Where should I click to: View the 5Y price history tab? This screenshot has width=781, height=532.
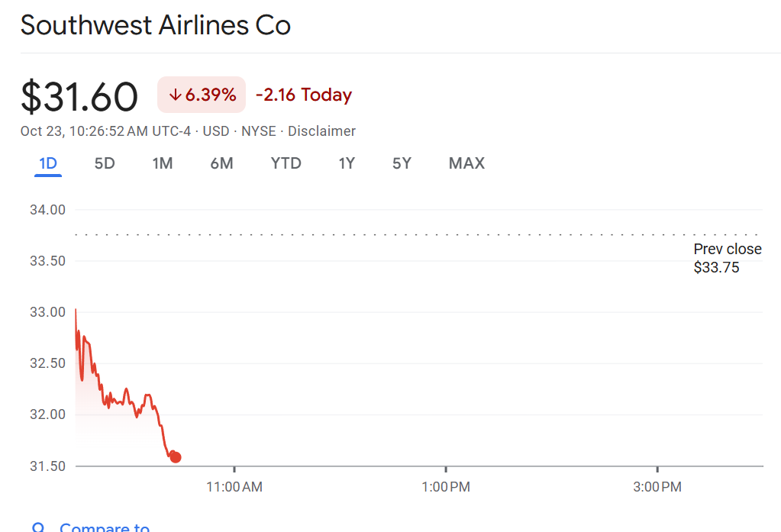pos(402,163)
